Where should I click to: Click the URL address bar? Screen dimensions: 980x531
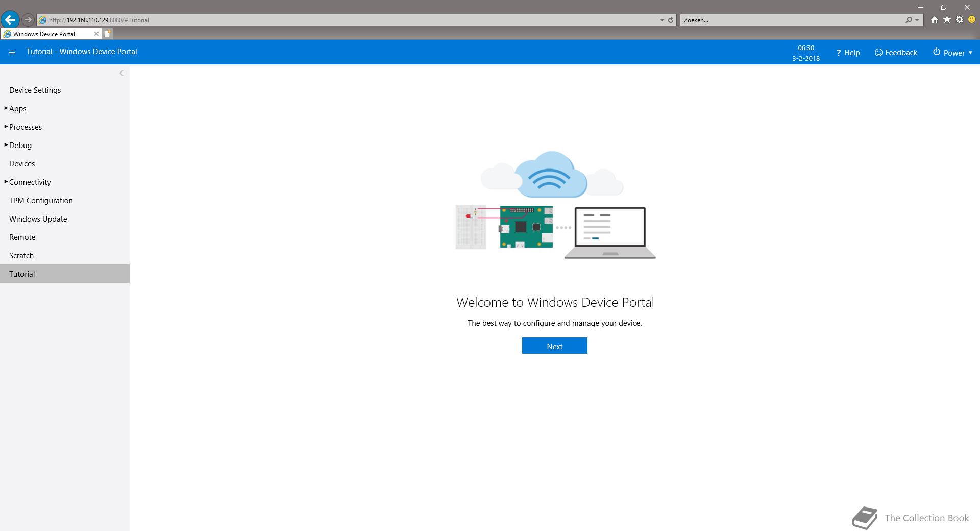click(x=352, y=20)
